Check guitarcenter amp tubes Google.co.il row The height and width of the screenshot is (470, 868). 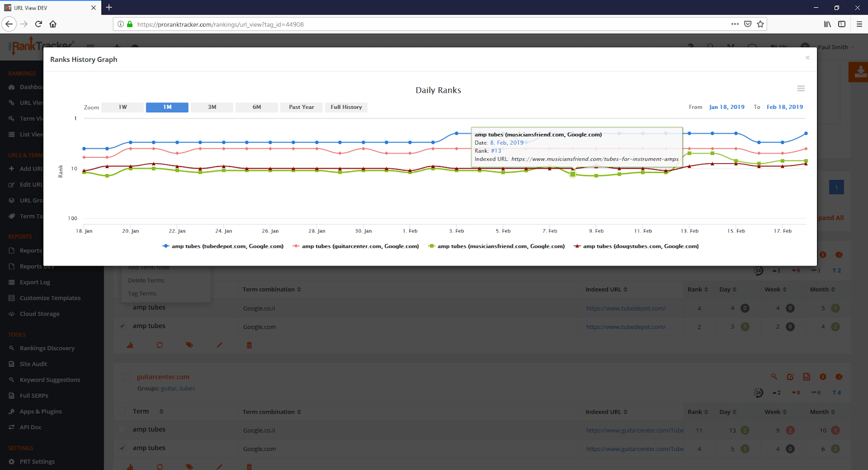(122, 430)
